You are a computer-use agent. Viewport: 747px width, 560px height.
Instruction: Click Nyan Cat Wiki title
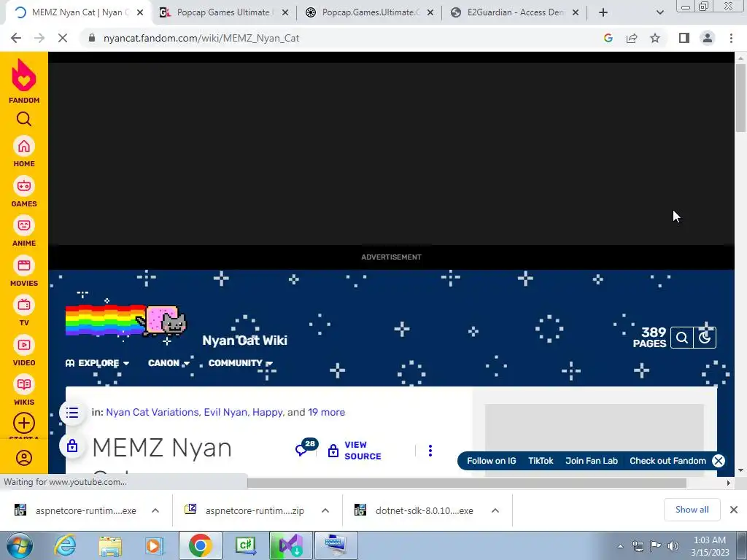coord(245,341)
